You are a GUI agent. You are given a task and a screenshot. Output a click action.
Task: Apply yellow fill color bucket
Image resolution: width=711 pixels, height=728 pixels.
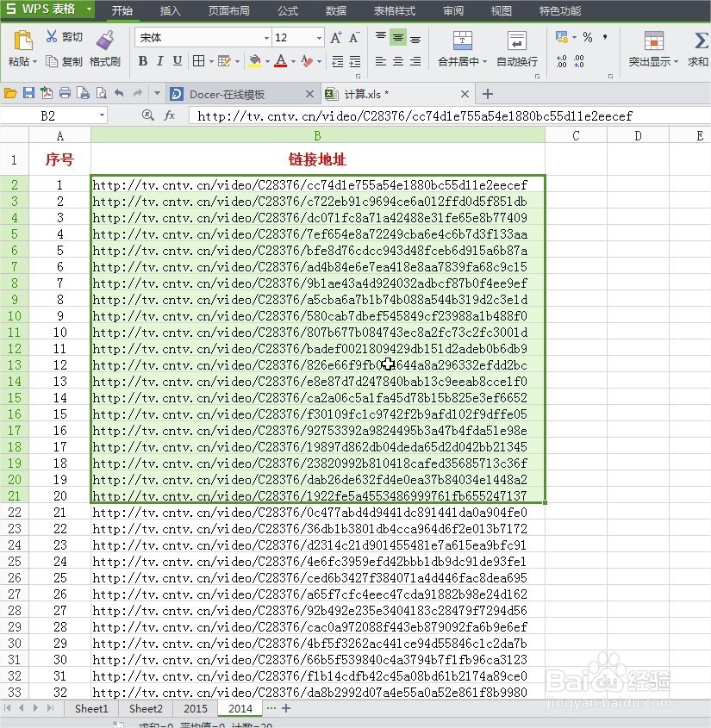254,61
